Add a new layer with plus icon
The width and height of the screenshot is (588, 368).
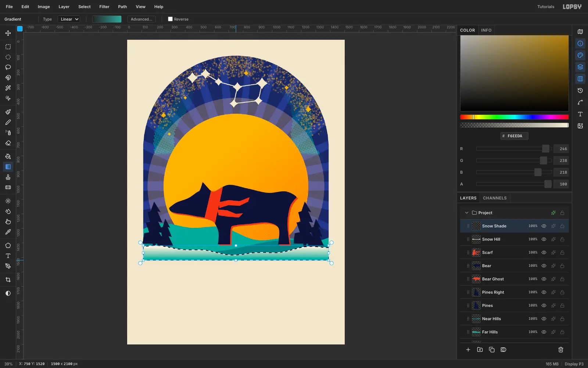(468, 350)
